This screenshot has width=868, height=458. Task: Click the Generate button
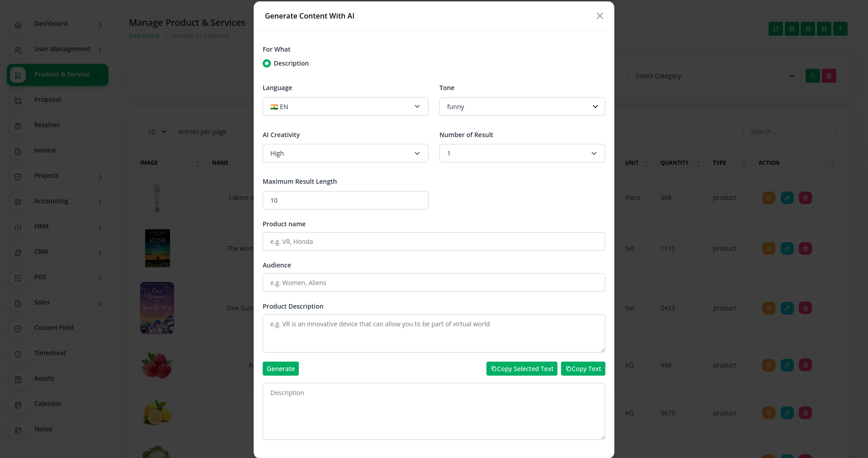(280, 369)
